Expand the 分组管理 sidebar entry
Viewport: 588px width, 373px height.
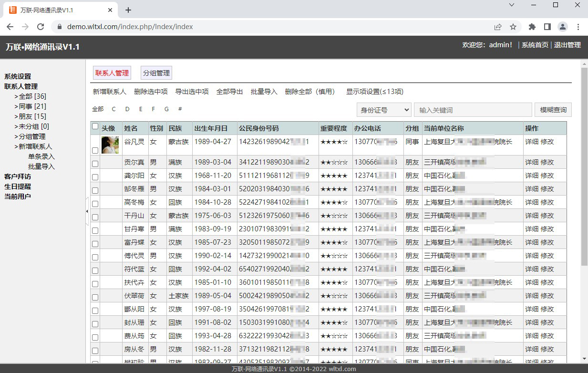(x=32, y=136)
